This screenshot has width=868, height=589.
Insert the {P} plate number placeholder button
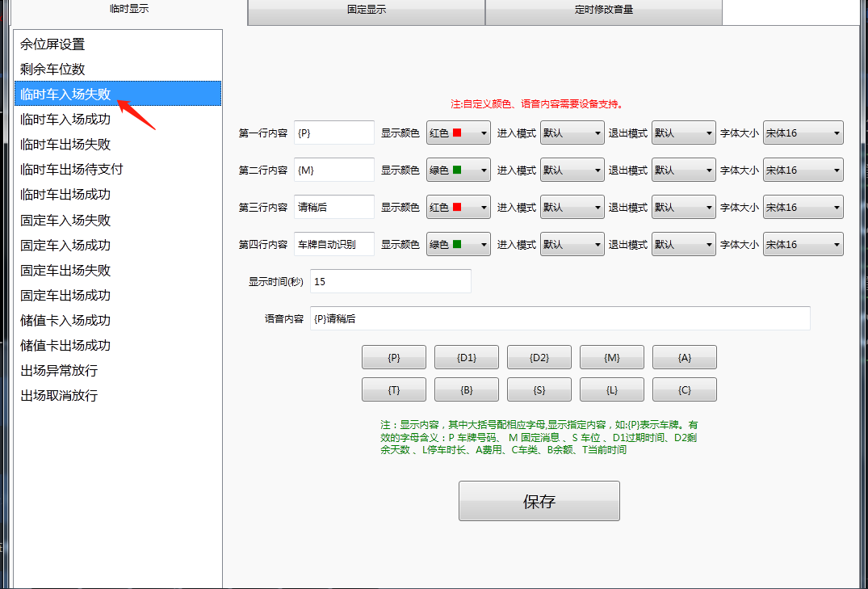click(394, 357)
